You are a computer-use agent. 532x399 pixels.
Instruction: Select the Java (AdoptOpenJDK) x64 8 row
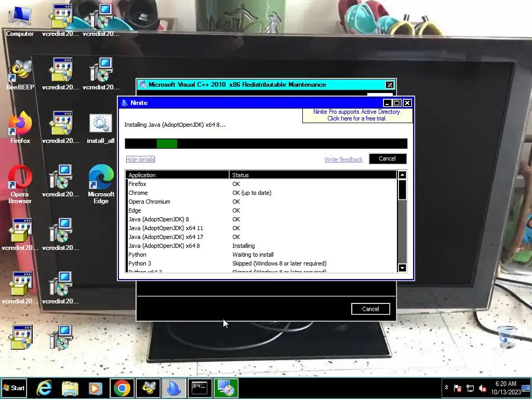(x=261, y=246)
